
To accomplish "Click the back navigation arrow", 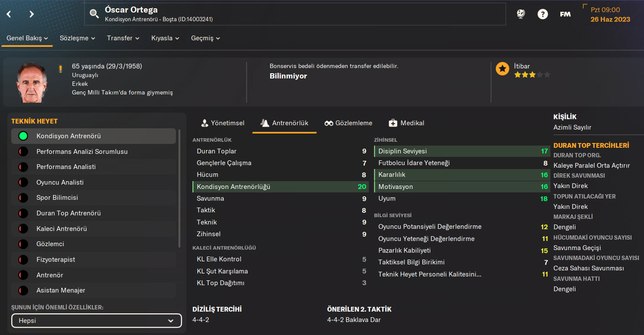I will [x=9, y=14].
